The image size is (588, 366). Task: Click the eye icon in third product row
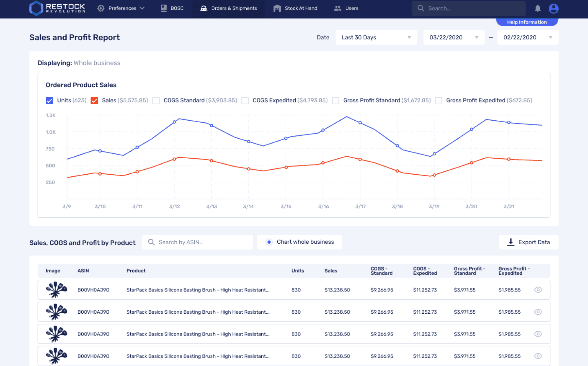538,334
